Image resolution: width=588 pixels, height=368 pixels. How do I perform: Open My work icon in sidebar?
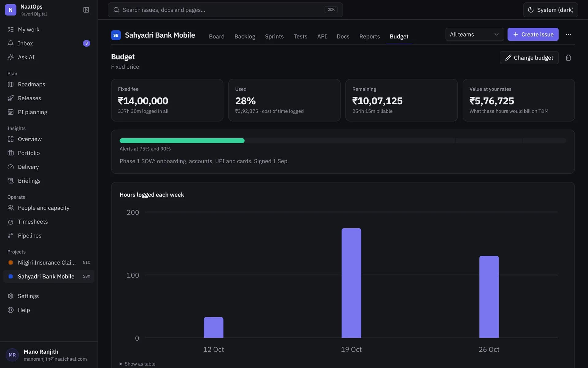pos(11,29)
